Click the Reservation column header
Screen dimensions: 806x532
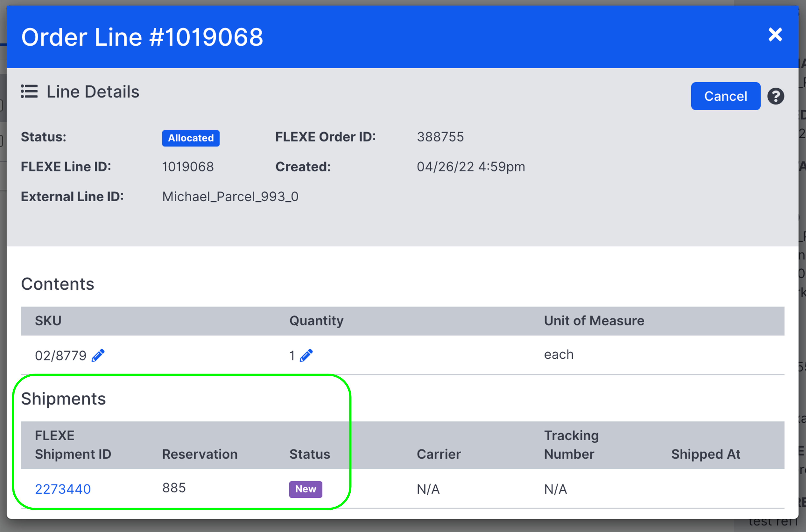click(200, 454)
